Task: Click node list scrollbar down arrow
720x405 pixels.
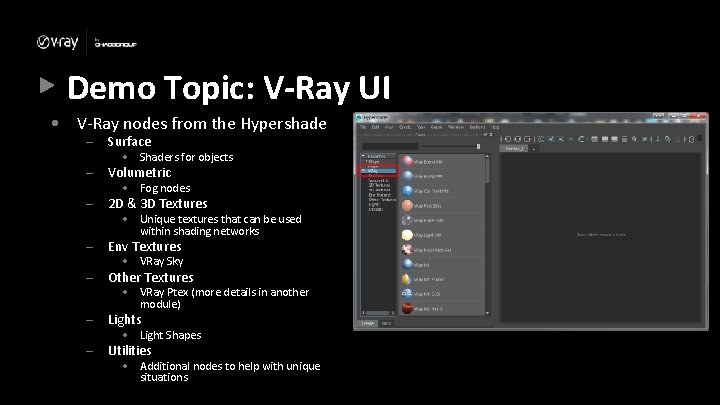Action: 487,313
